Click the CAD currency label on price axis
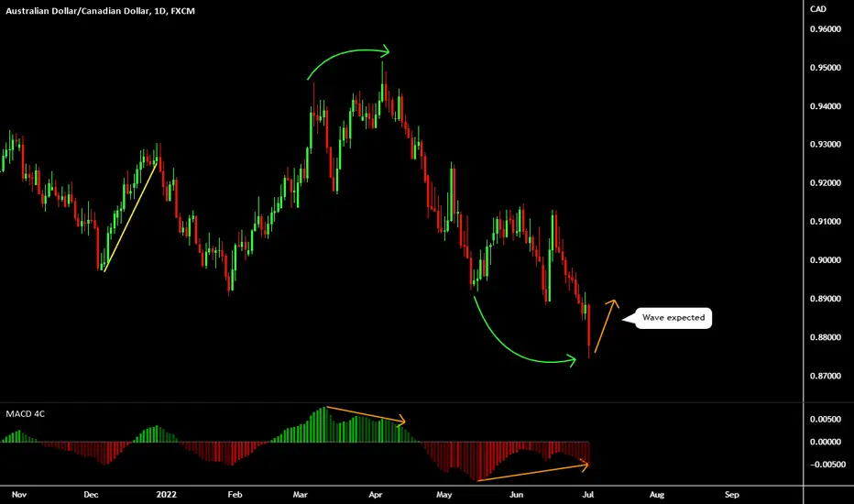Image resolution: width=854 pixels, height=504 pixels. tap(818, 9)
